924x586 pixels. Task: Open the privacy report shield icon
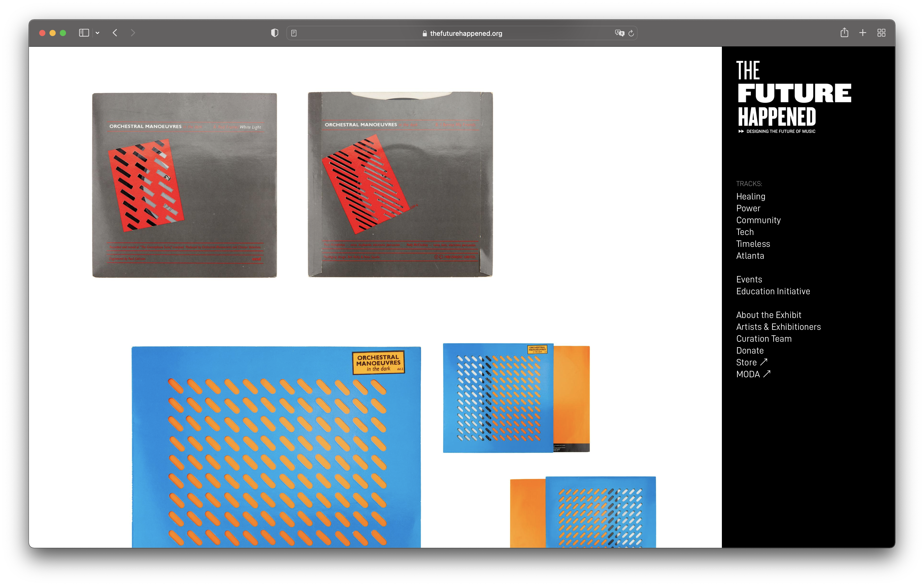[274, 33]
